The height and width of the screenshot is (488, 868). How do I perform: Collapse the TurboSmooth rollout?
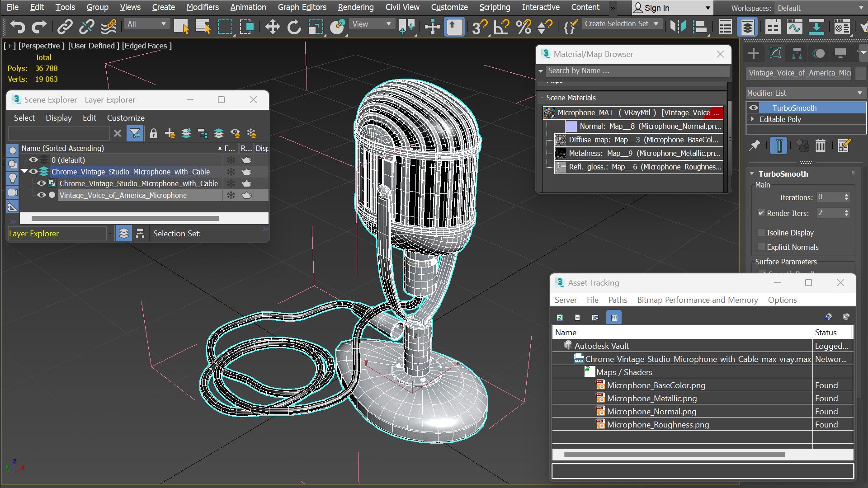[x=752, y=174]
